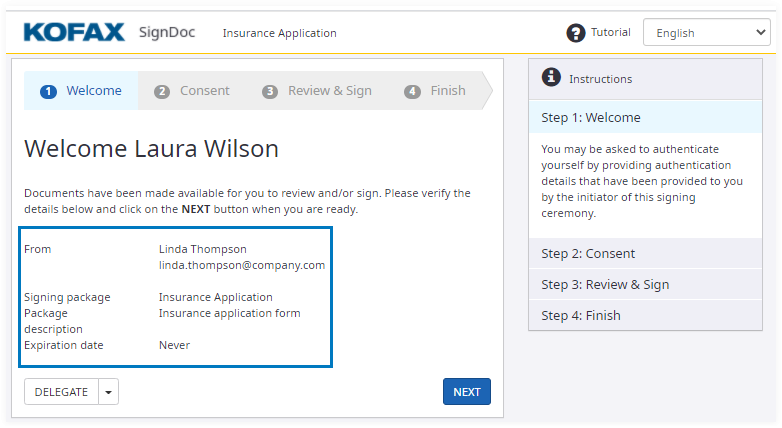
Task: Click the Welcome Laura Wilson heading
Action: tap(151, 149)
